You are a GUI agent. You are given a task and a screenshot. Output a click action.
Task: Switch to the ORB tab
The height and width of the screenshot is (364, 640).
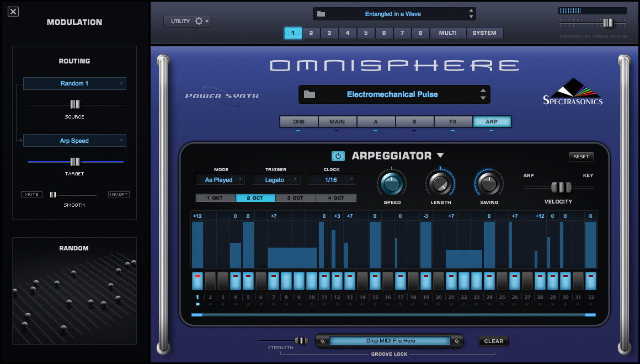point(299,121)
